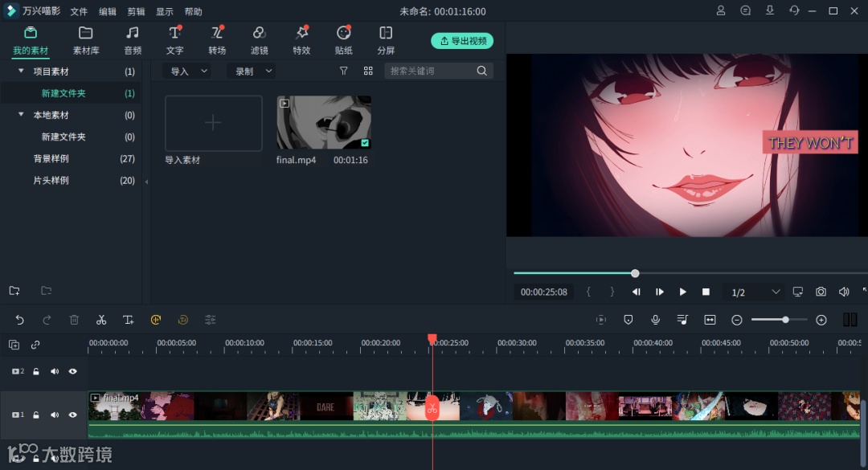The height and width of the screenshot is (470, 868).
Task: Click the preview volume speaker icon
Action: coord(844,292)
